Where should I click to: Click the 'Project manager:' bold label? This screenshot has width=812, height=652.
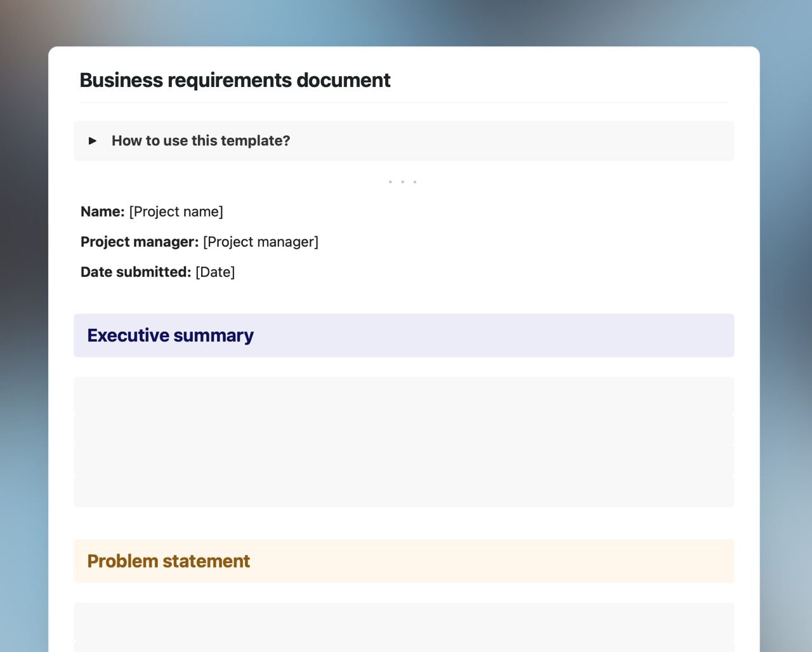coord(139,242)
